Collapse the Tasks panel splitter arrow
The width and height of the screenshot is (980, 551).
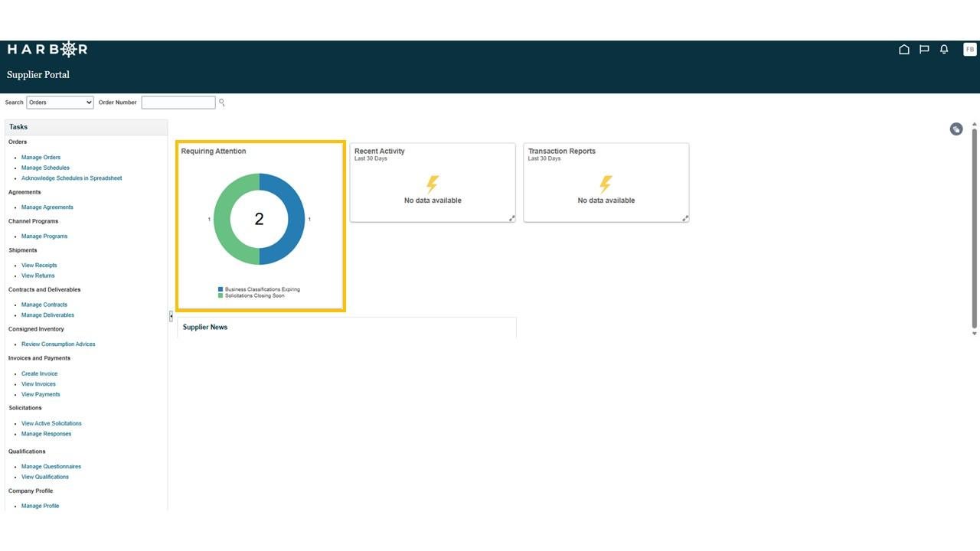point(171,316)
